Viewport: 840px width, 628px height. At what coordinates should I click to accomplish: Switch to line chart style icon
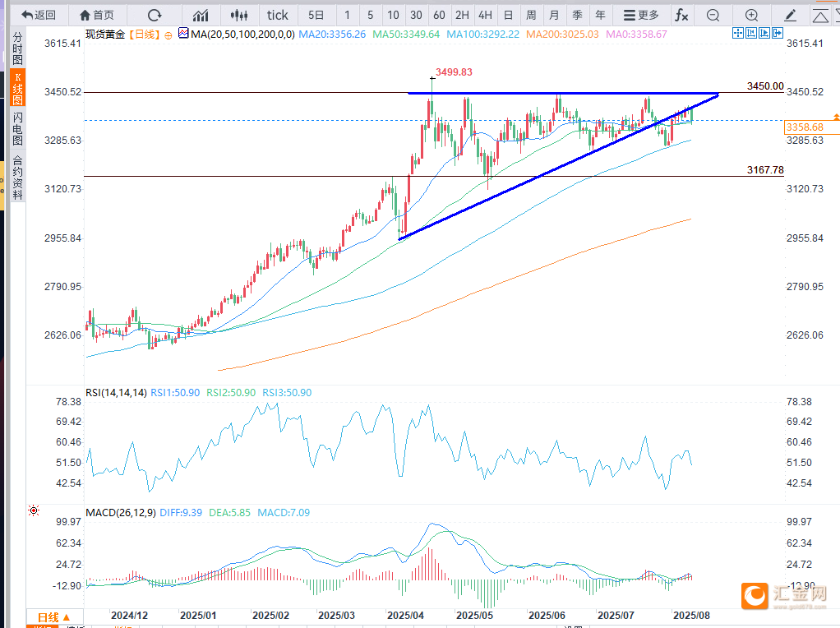tap(201, 15)
